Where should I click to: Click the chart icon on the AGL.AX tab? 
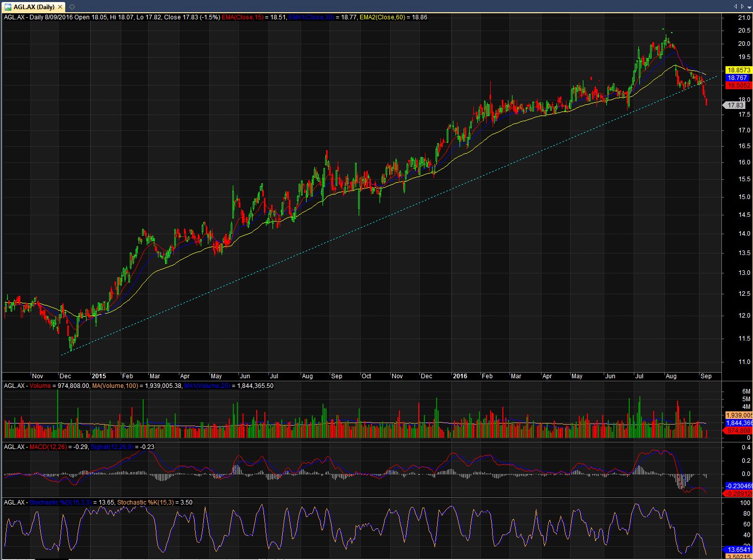coord(8,7)
